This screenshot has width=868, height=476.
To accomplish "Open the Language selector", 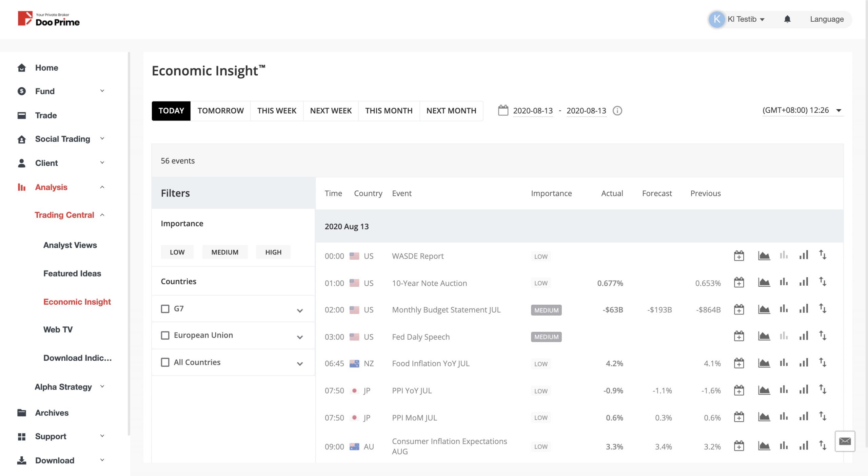I will coord(827,19).
